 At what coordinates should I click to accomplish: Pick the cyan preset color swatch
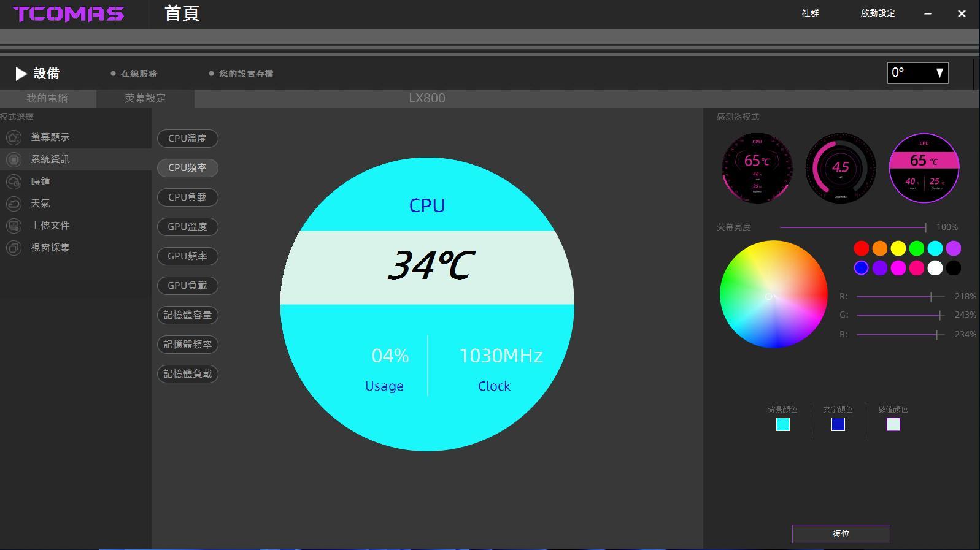pos(935,248)
